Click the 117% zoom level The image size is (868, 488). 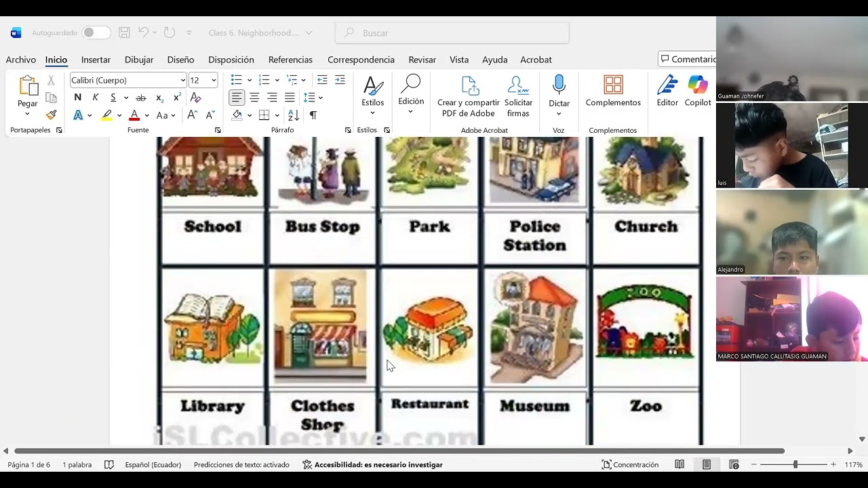click(x=854, y=465)
